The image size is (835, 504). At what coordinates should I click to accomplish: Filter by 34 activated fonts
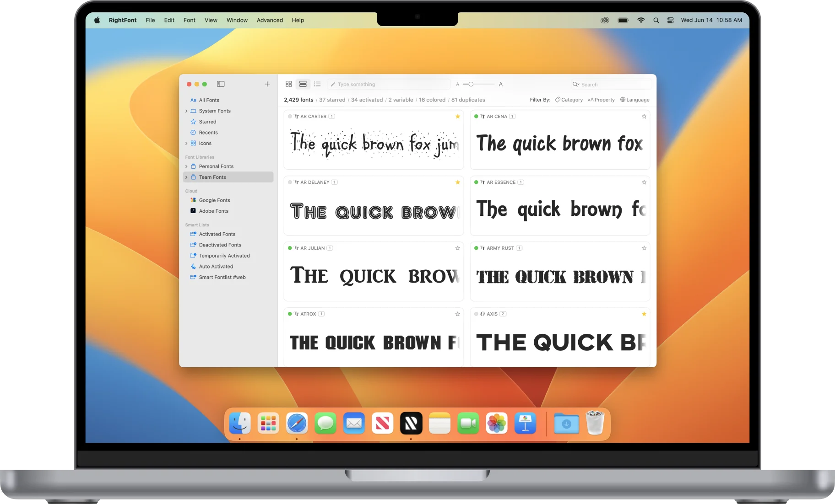pyautogui.click(x=367, y=100)
